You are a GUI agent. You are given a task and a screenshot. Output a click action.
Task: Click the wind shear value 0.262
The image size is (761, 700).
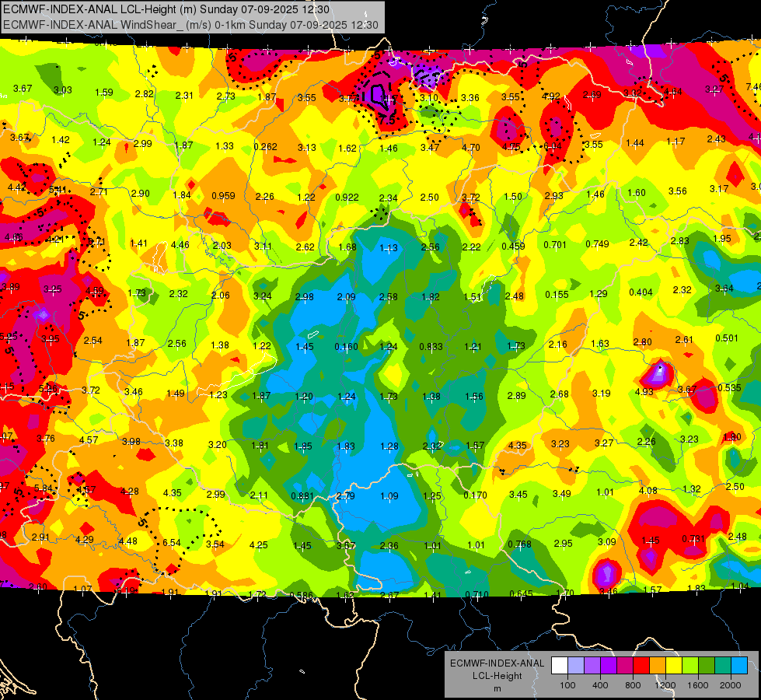[266, 147]
